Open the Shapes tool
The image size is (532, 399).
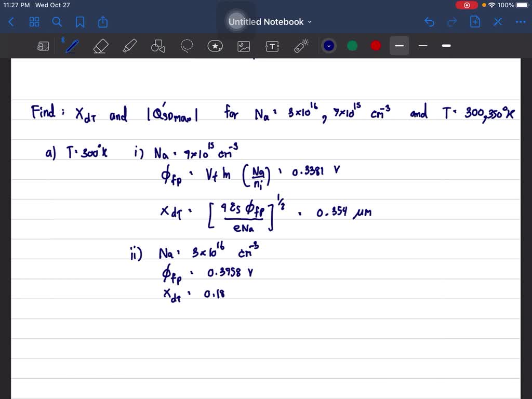point(157,46)
